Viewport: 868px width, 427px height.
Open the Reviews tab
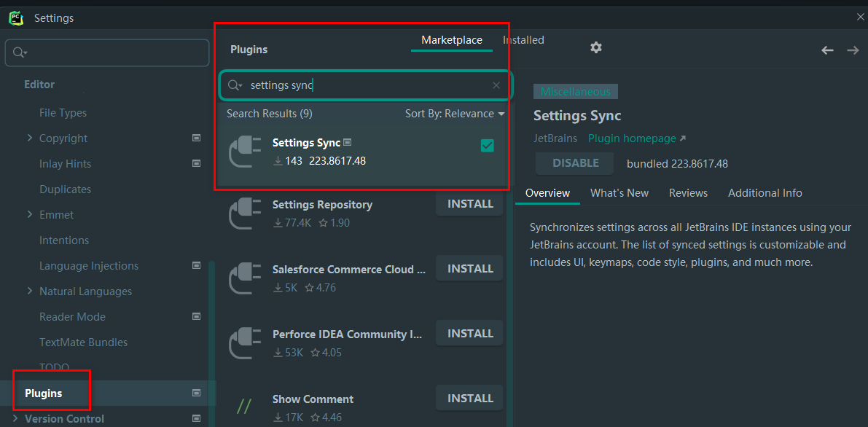tap(688, 193)
